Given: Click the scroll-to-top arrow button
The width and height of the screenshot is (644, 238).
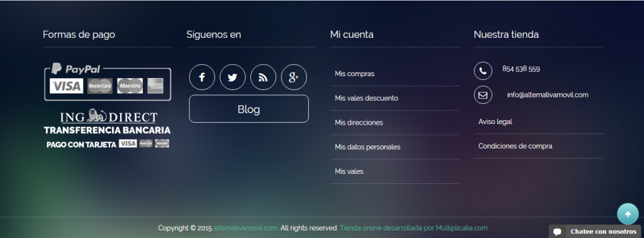Looking at the screenshot, I should tap(628, 213).
